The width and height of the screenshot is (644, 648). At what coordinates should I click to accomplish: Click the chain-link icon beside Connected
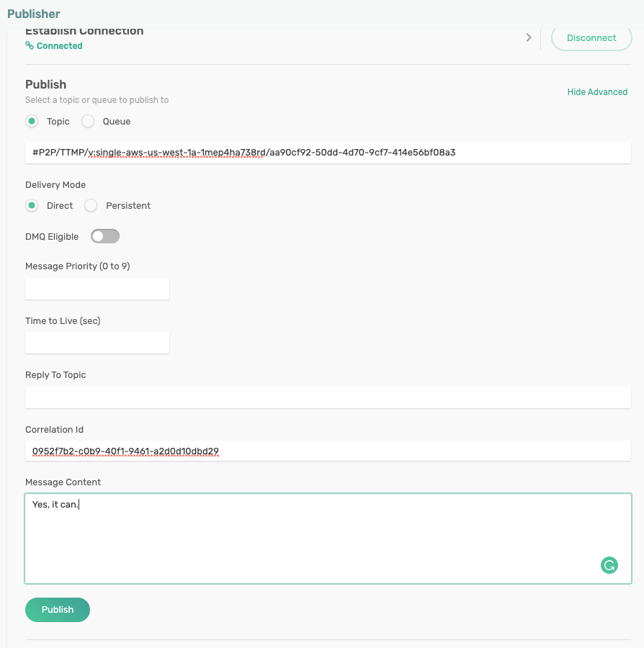tap(30, 46)
